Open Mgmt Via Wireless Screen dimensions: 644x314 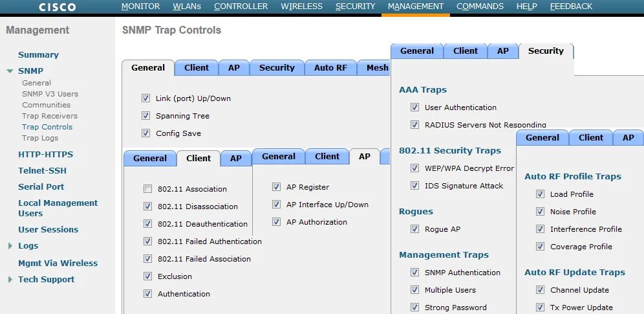(x=58, y=263)
